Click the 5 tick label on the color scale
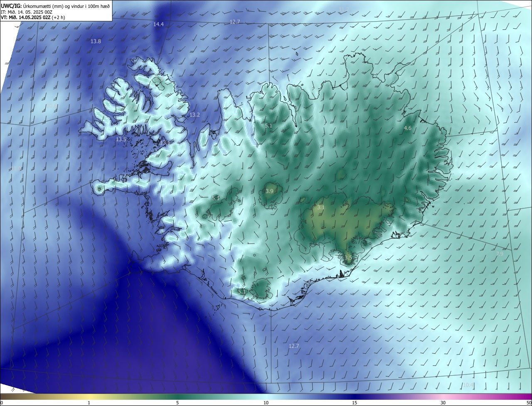 tap(177, 403)
